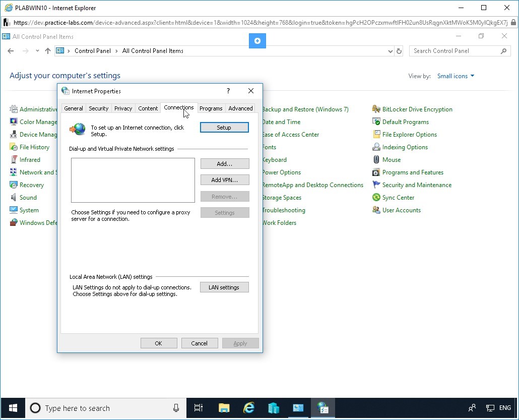Screen dimensions: 519x420
Task: Switch to the Programs tab
Action: click(211, 108)
